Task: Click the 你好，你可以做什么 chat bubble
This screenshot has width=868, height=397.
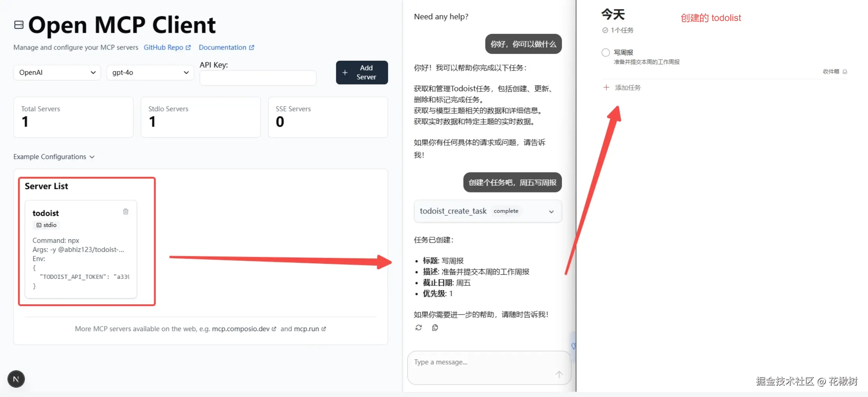Action: 523,44
